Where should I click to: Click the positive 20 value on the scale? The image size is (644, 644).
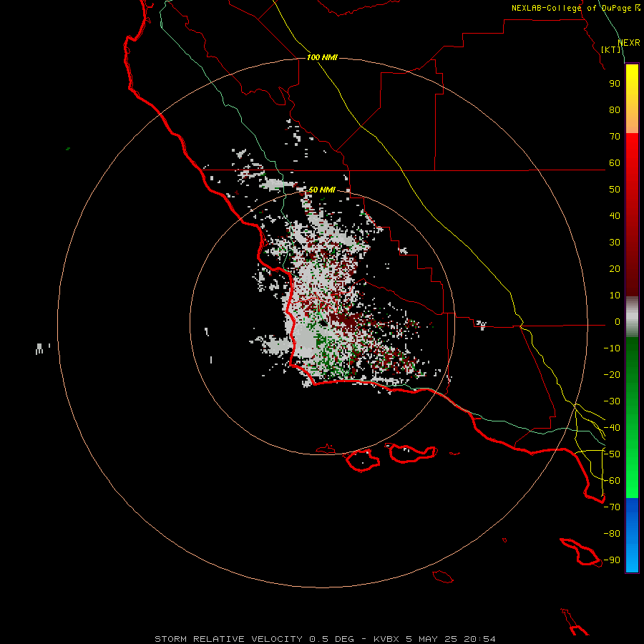click(615, 269)
